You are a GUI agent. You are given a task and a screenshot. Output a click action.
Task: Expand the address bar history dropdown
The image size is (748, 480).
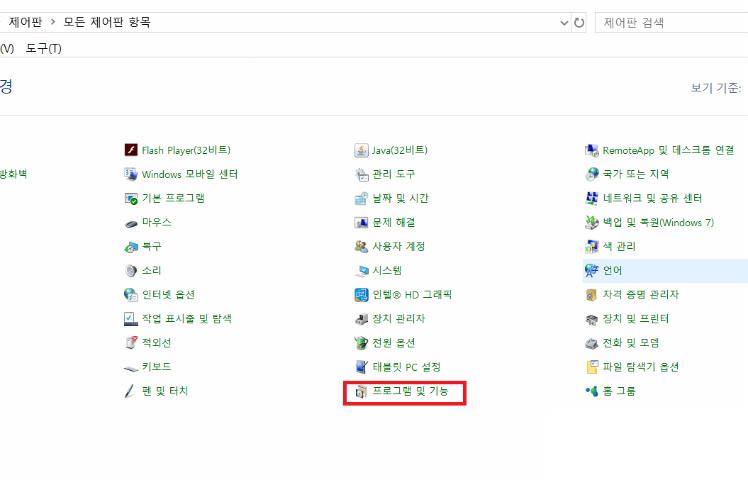(564, 22)
